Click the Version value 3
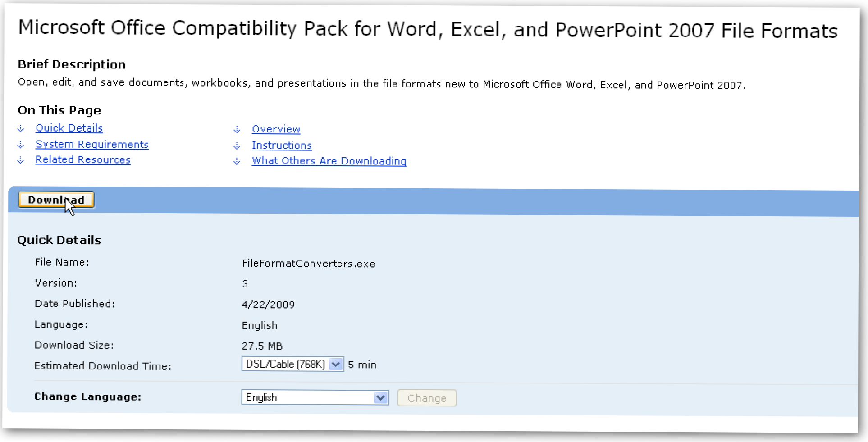868x442 pixels. pos(245,284)
